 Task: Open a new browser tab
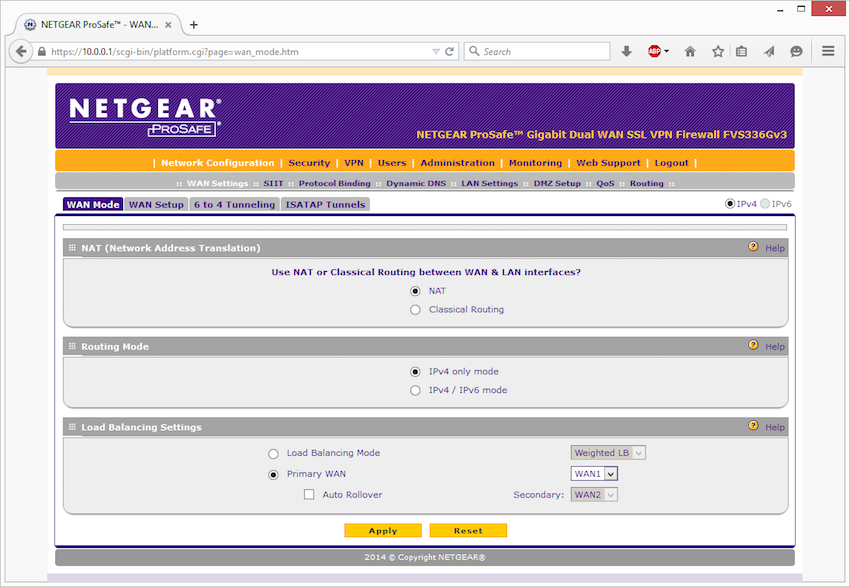point(194,25)
